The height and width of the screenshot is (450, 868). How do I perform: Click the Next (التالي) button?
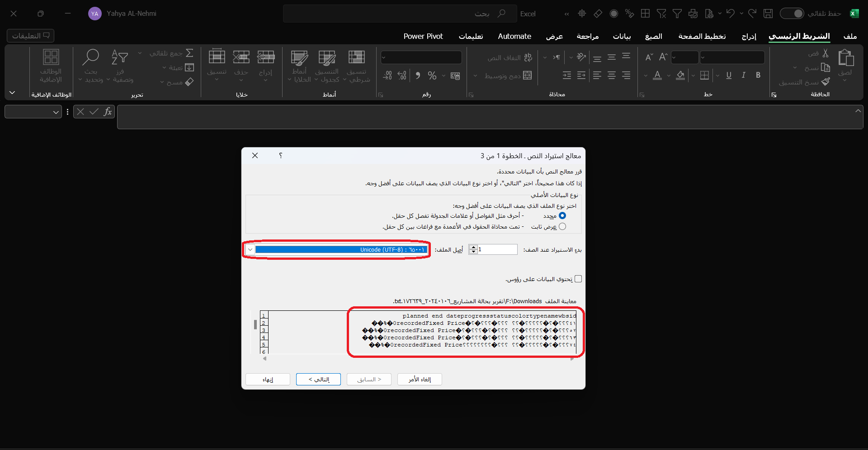(x=318, y=380)
